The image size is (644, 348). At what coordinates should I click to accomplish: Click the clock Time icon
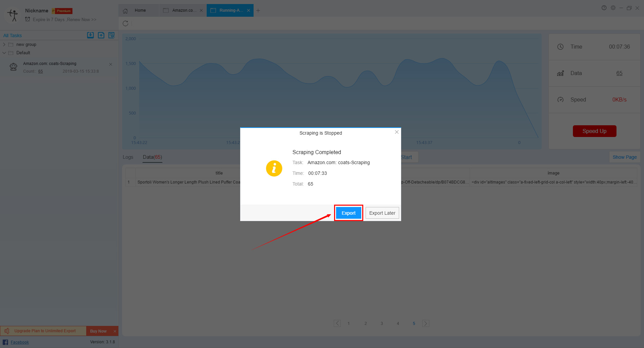point(560,47)
